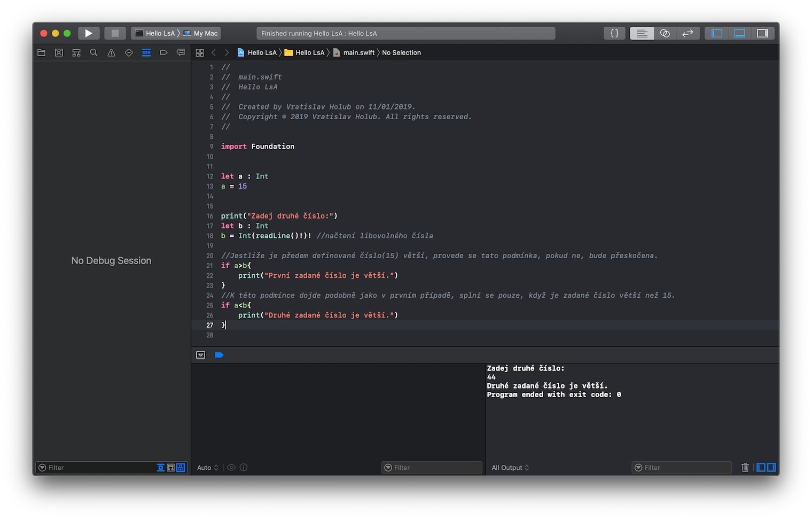Focus the variables view Filter field
This screenshot has height=519, width=812.
click(432, 468)
